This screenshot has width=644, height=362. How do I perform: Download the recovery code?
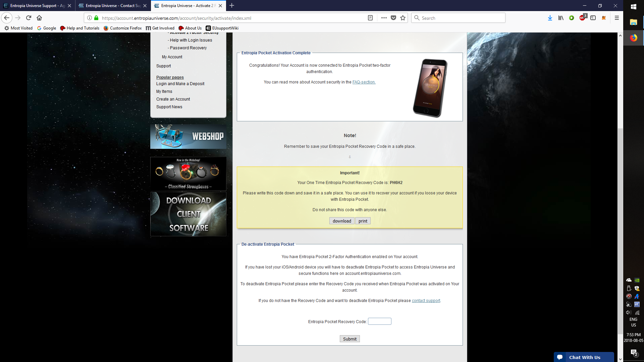pyautogui.click(x=342, y=221)
